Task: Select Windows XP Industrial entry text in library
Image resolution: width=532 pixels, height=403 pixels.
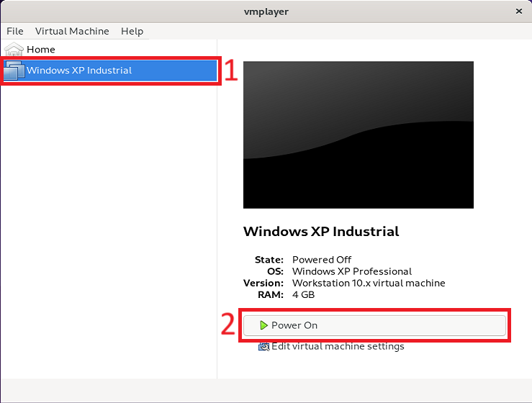Action: click(x=79, y=71)
